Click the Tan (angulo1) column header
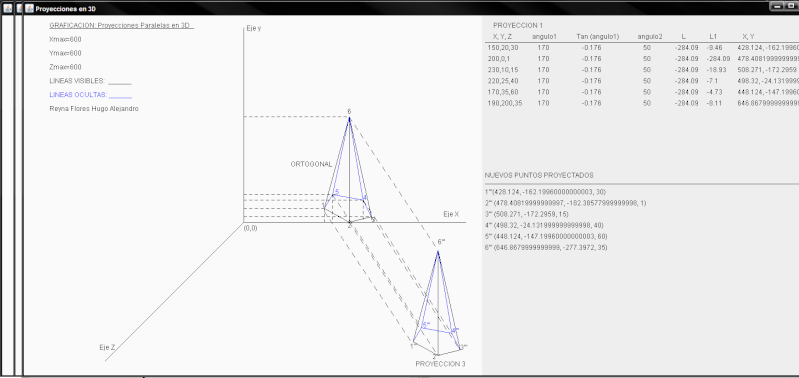 [597, 37]
